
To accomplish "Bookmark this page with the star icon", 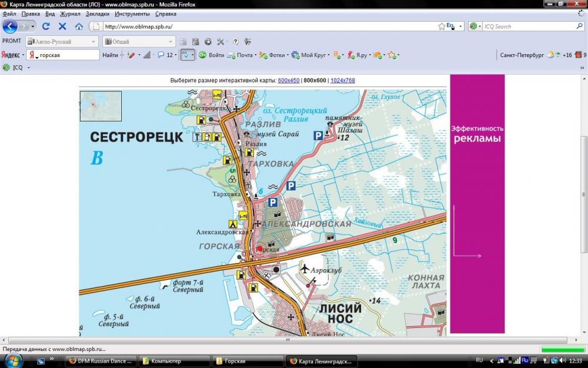I will coord(442,26).
